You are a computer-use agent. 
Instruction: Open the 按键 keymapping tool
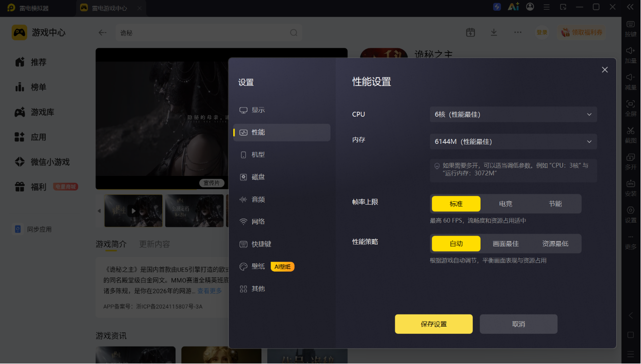point(630,29)
